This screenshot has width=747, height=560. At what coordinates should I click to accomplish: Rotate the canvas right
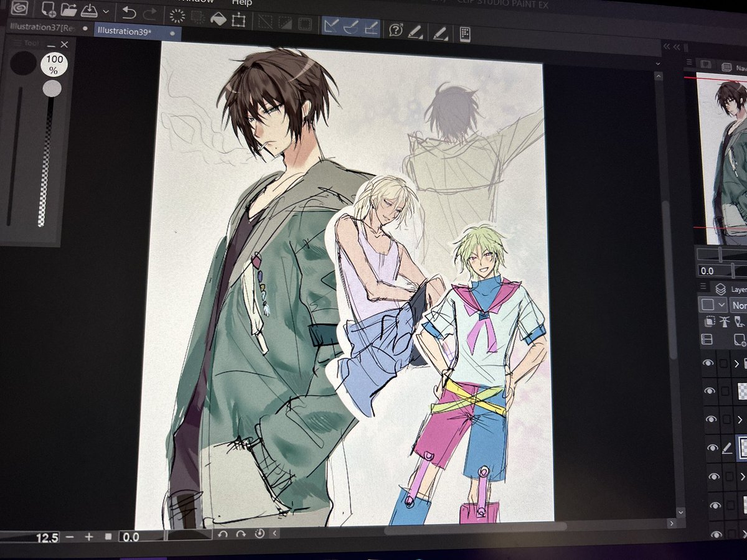240,534
